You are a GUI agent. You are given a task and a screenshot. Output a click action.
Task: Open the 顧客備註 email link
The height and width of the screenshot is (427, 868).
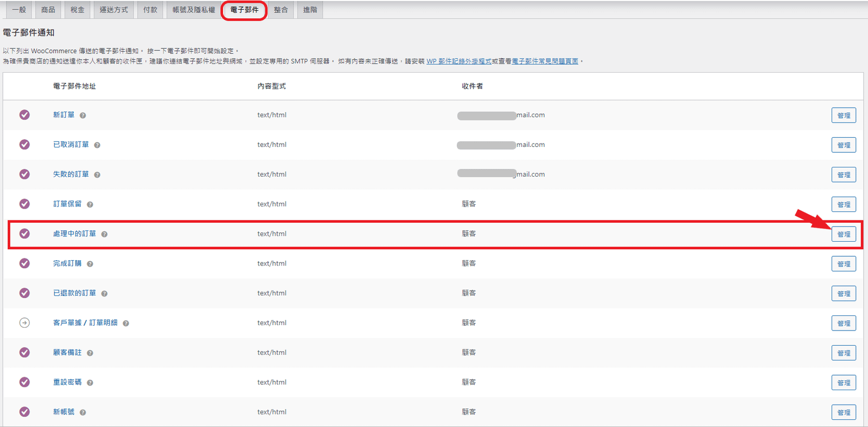coord(67,352)
